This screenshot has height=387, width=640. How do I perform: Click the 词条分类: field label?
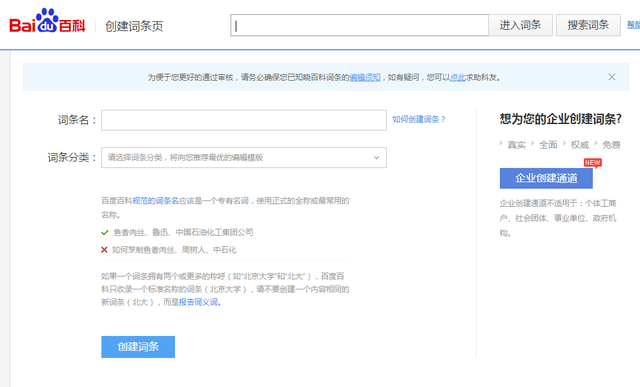tap(72, 158)
